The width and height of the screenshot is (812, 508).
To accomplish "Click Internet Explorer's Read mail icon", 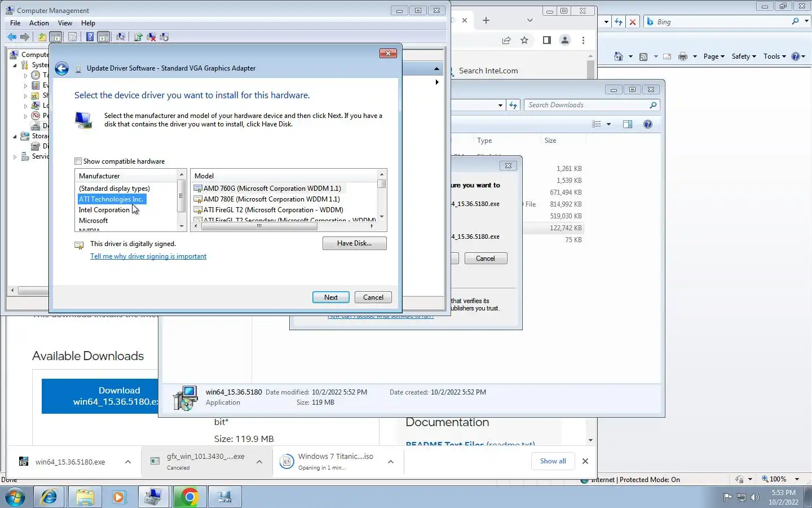I will click(x=667, y=56).
